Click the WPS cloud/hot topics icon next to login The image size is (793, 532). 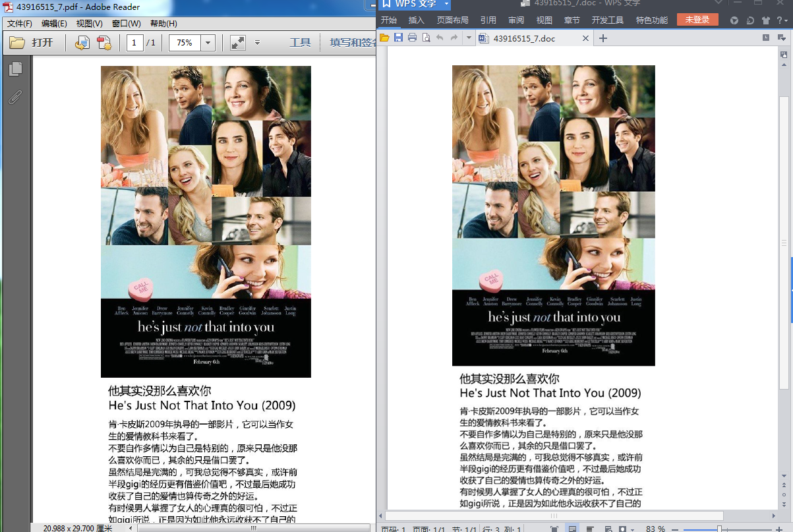pyautogui.click(x=734, y=20)
